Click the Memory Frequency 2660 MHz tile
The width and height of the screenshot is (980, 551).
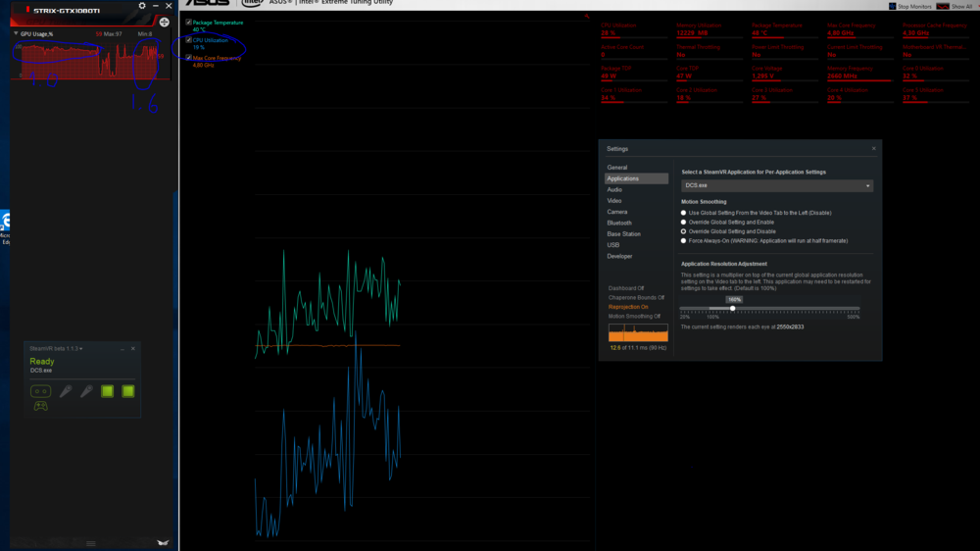[858, 74]
